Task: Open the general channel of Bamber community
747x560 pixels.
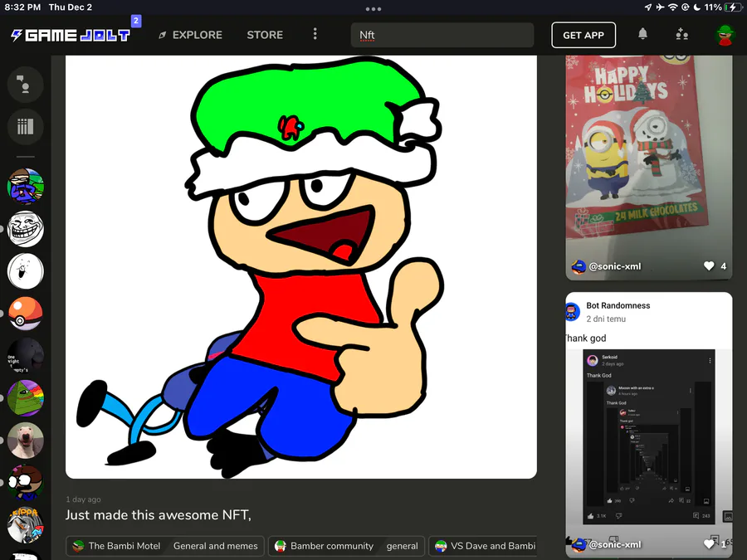Action: (x=402, y=546)
